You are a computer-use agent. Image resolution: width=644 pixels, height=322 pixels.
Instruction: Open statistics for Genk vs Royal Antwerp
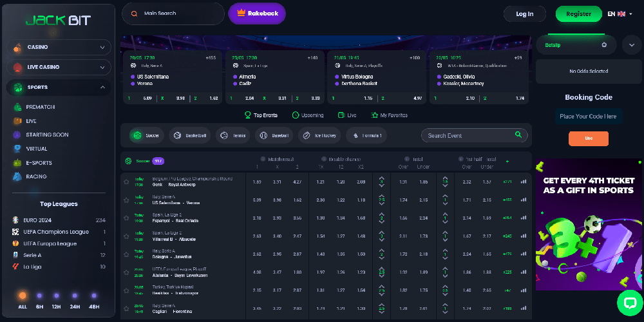[x=524, y=182]
